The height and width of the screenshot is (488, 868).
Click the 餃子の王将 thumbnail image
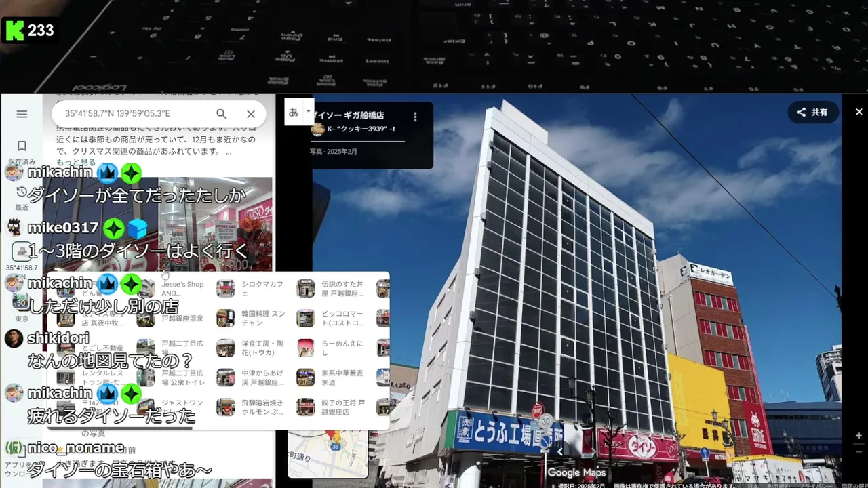click(305, 407)
